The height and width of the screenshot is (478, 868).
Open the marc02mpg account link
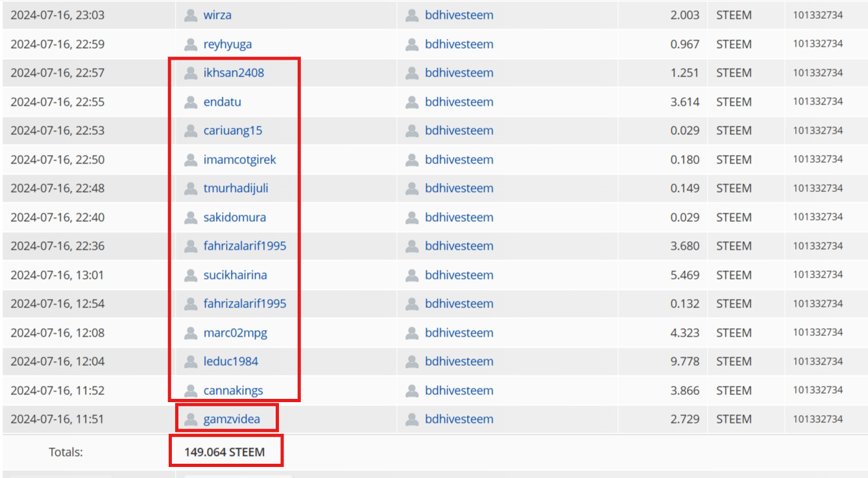[235, 333]
